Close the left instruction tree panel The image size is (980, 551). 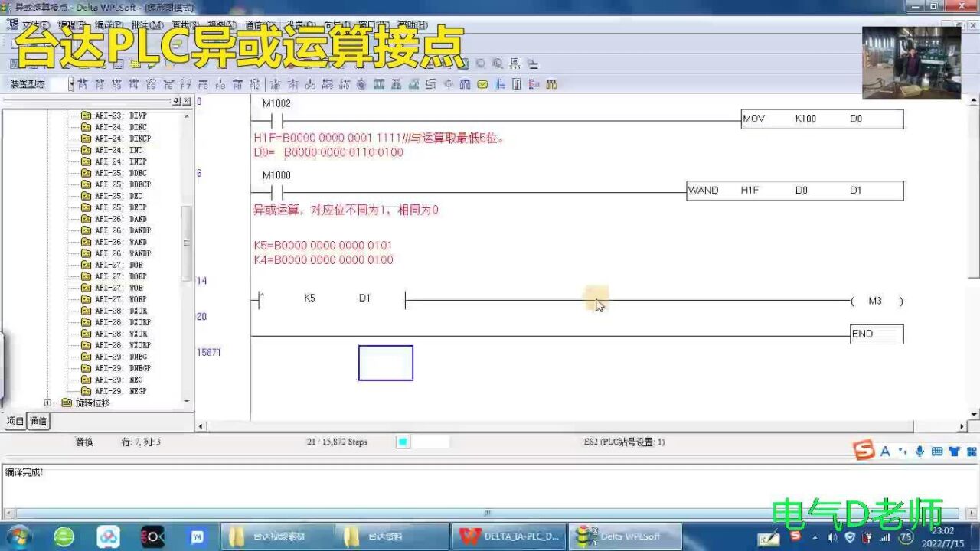(x=187, y=101)
